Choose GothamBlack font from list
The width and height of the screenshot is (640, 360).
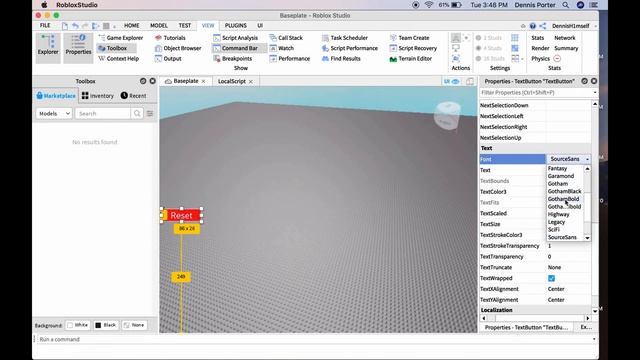click(564, 191)
